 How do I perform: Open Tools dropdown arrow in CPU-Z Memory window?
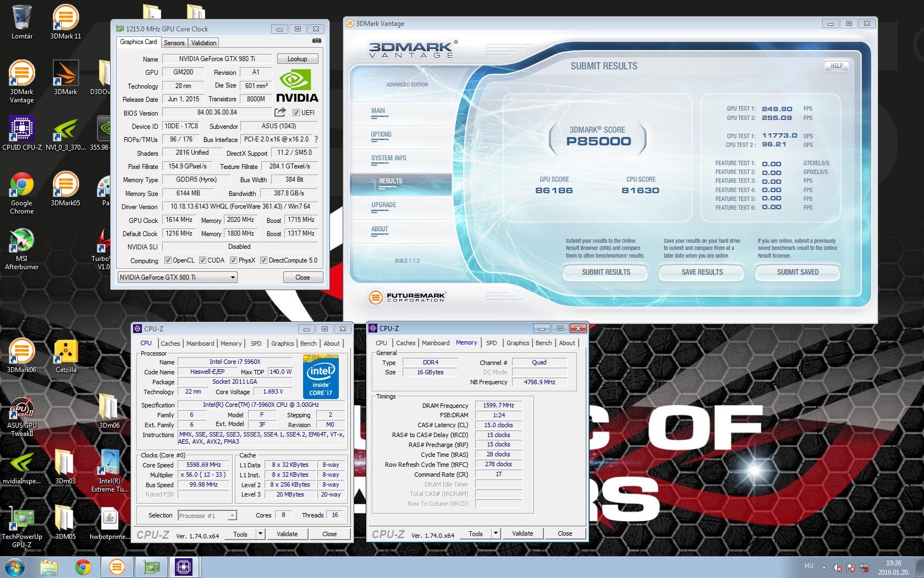tap(496, 533)
